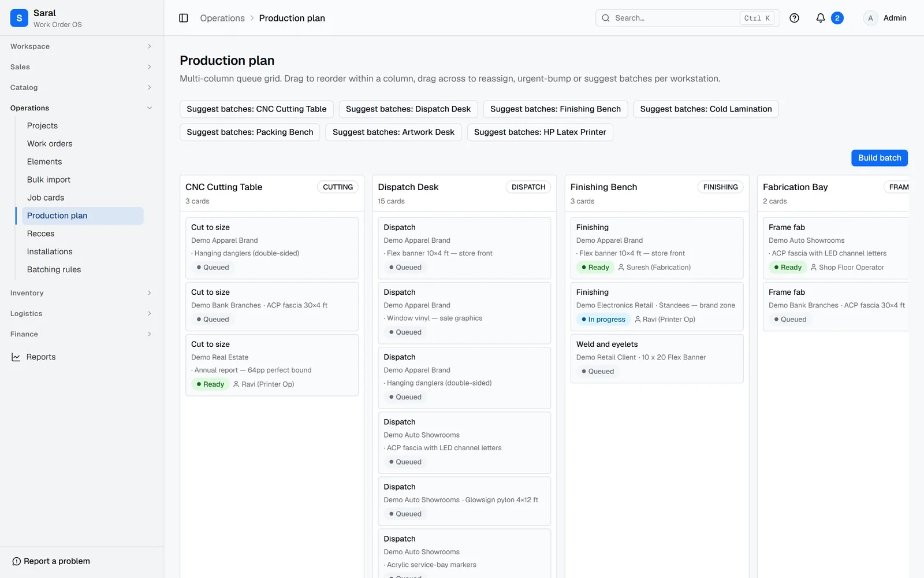Open Report a problem link
This screenshot has height=578, width=924.
(x=51, y=561)
